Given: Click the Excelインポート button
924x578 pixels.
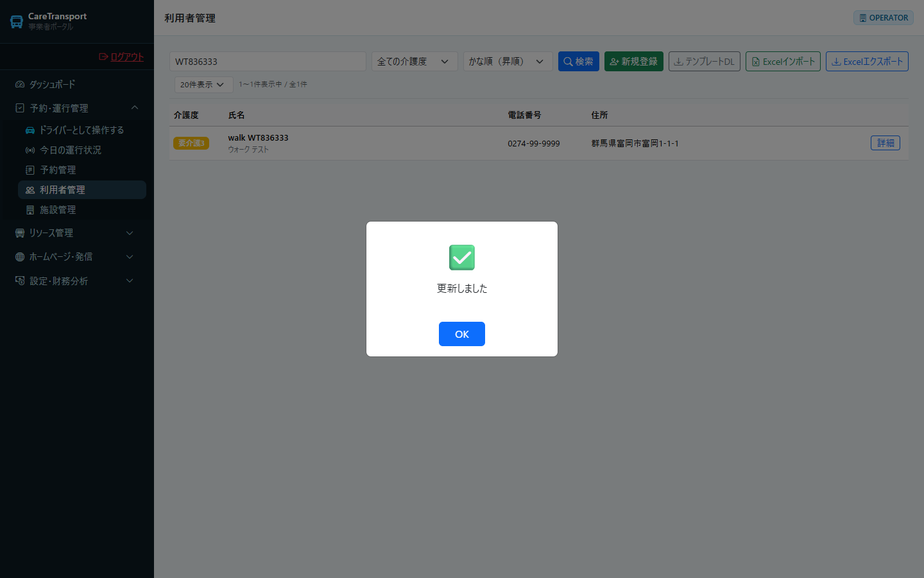Looking at the screenshot, I should tap(783, 62).
